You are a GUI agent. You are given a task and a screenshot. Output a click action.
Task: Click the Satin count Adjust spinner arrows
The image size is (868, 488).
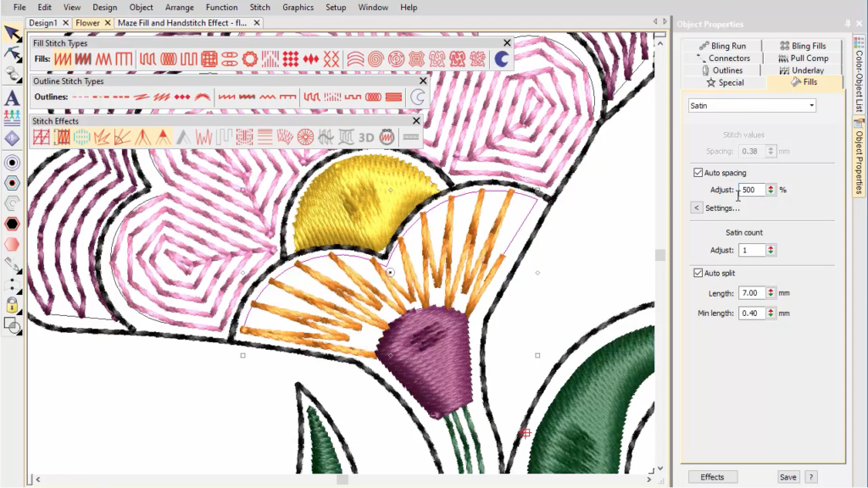[771, 250]
